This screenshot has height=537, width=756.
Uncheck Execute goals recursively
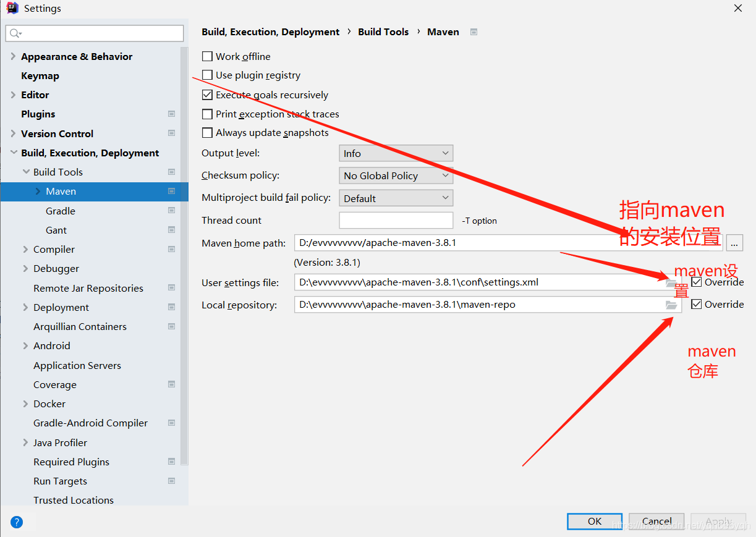(207, 95)
